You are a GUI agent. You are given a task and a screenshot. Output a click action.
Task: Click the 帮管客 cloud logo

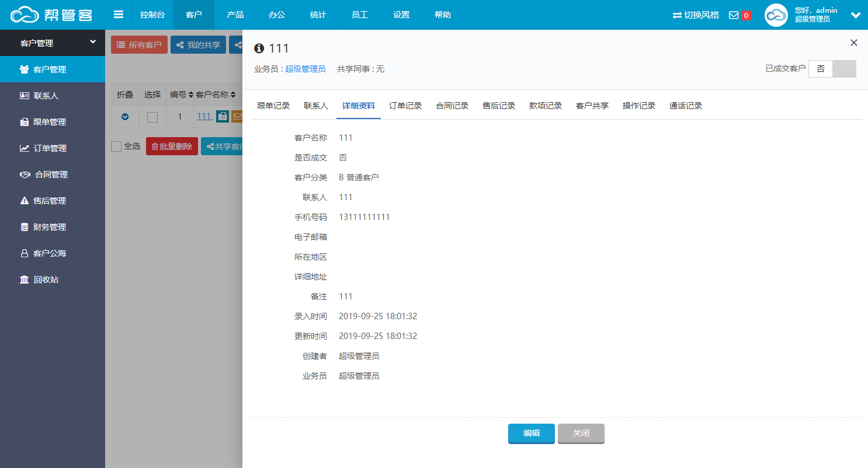pos(52,15)
